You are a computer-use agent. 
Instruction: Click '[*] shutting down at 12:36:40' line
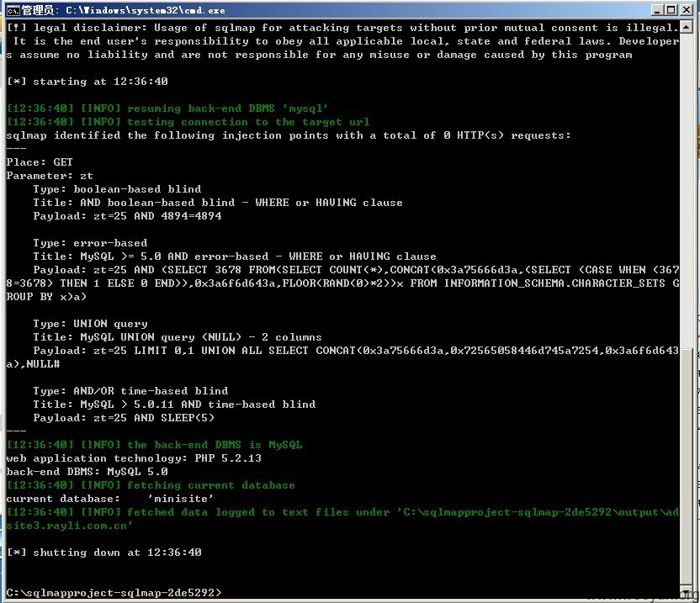(104, 552)
